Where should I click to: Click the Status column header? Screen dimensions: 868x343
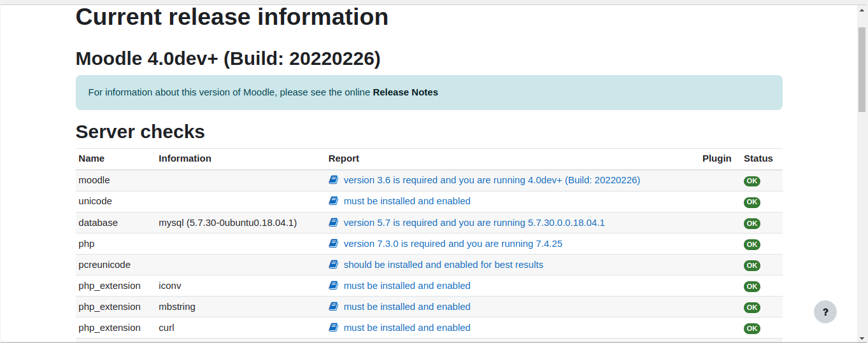point(758,158)
